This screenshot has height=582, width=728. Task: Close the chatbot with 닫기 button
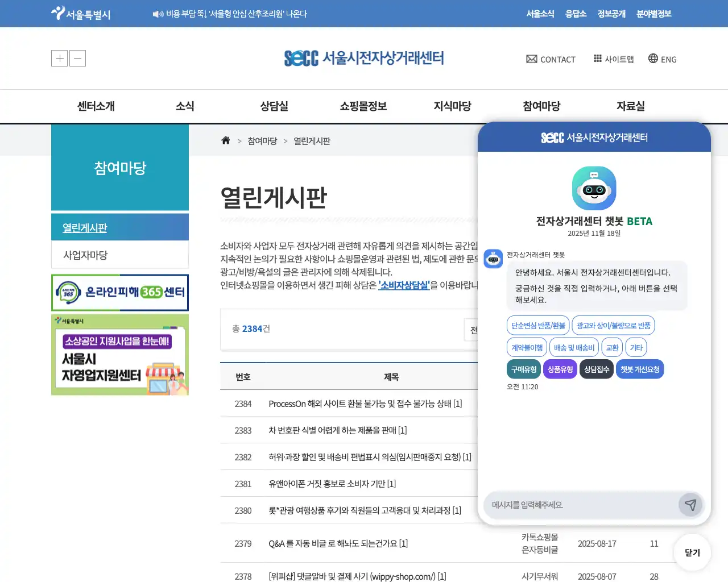692,552
